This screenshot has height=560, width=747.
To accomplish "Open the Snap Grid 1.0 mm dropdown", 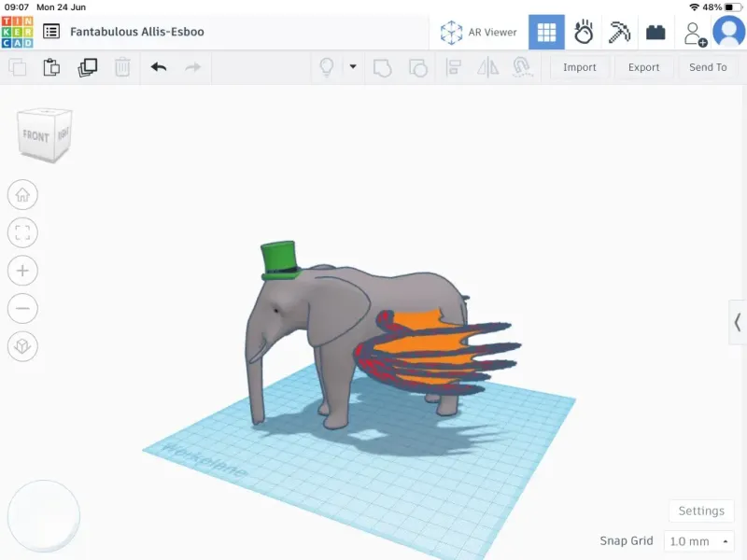I will [698, 541].
